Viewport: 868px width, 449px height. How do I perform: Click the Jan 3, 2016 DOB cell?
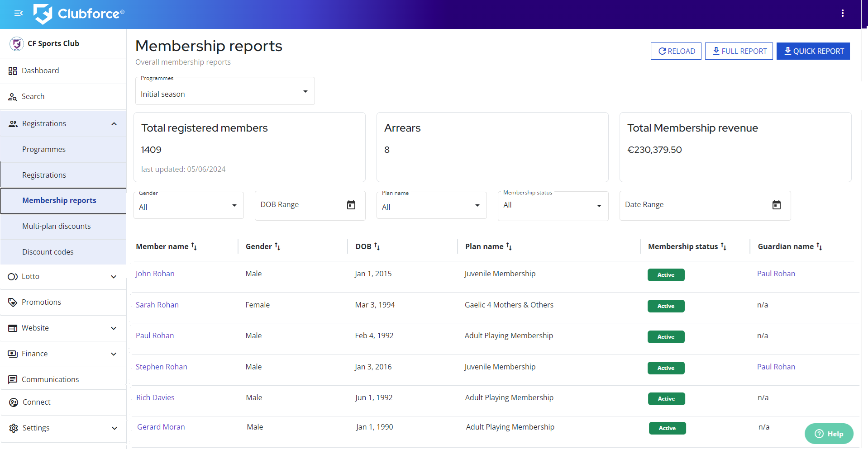pyautogui.click(x=373, y=367)
